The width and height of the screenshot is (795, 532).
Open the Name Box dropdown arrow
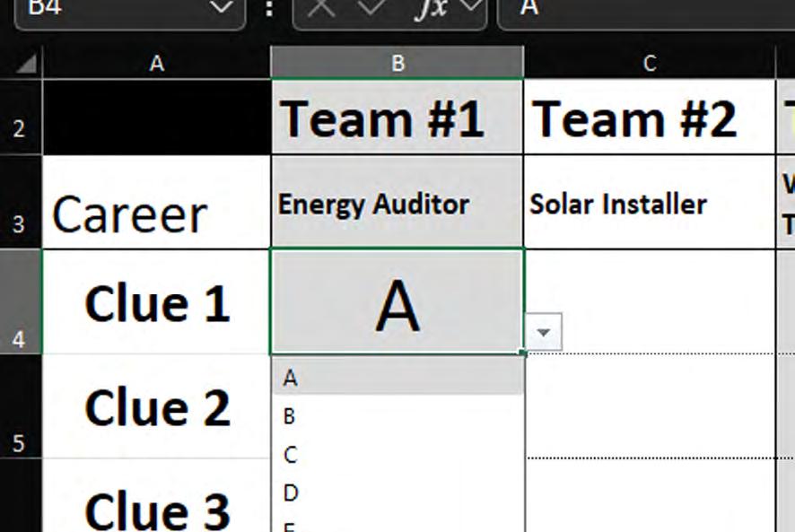click(x=220, y=8)
